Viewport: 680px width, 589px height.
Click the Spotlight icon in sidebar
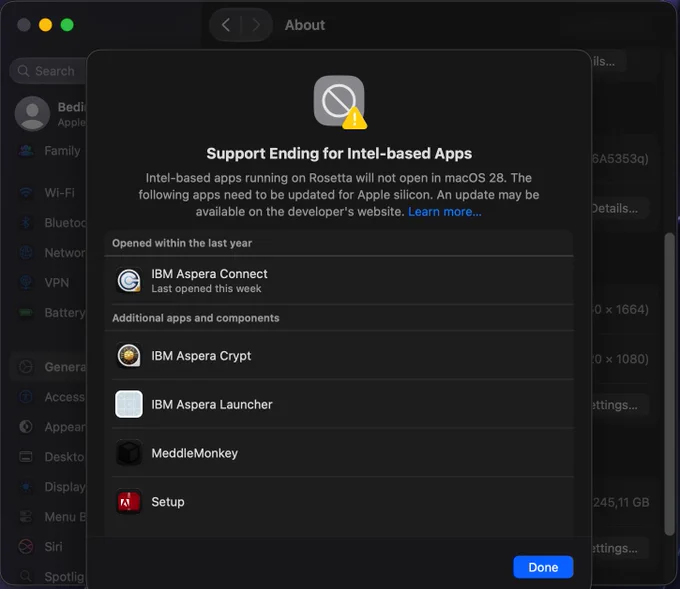pyautogui.click(x=26, y=576)
